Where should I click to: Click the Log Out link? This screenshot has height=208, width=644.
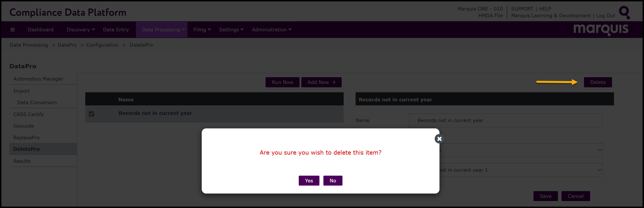pos(605,16)
